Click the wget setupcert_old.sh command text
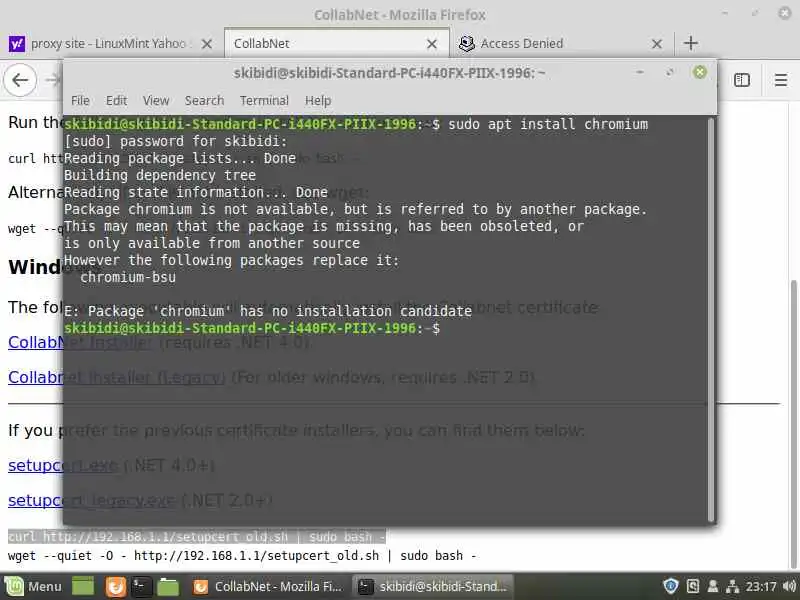Image resolution: width=800 pixels, height=600 pixels. pos(242,556)
